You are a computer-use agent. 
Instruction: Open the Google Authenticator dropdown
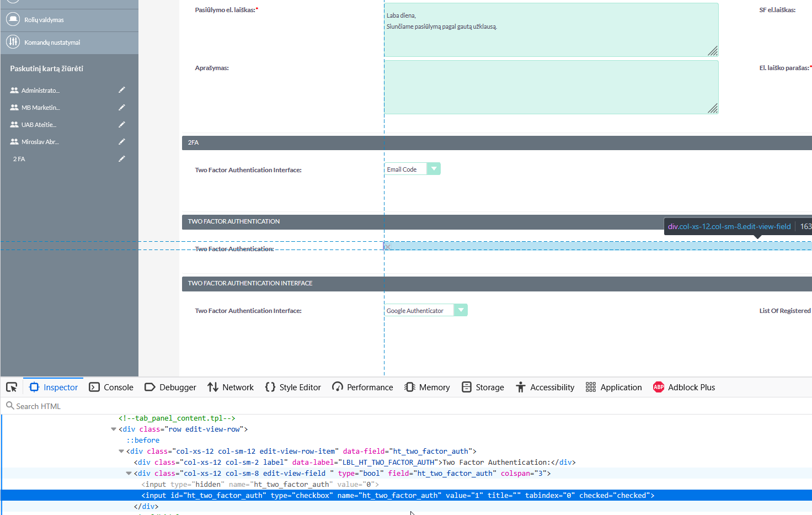426,310
